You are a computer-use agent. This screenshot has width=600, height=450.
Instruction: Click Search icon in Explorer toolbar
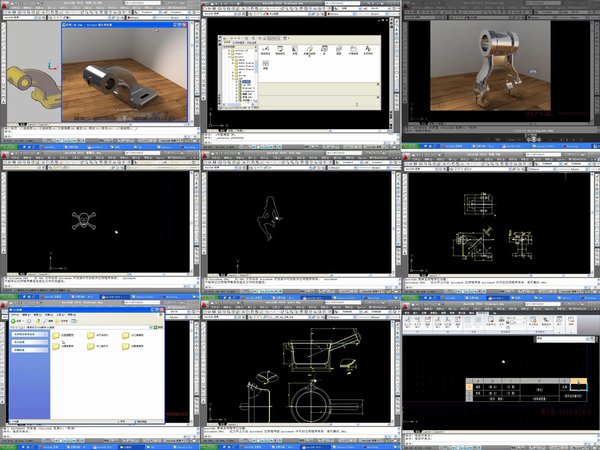(48, 321)
